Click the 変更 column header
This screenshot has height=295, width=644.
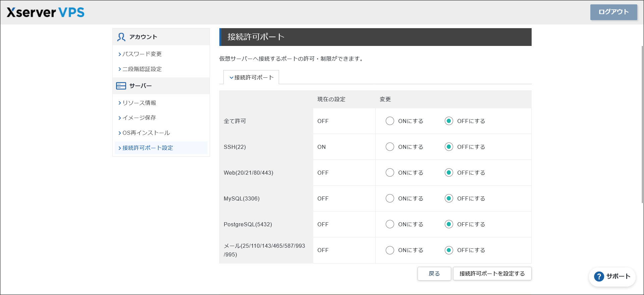click(385, 99)
